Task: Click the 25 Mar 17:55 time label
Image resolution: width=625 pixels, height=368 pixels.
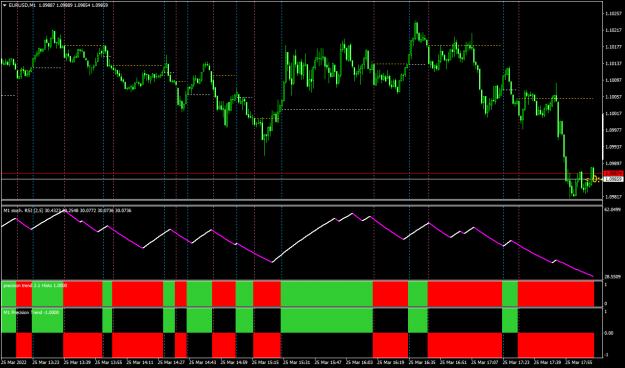Action: [x=579, y=363]
